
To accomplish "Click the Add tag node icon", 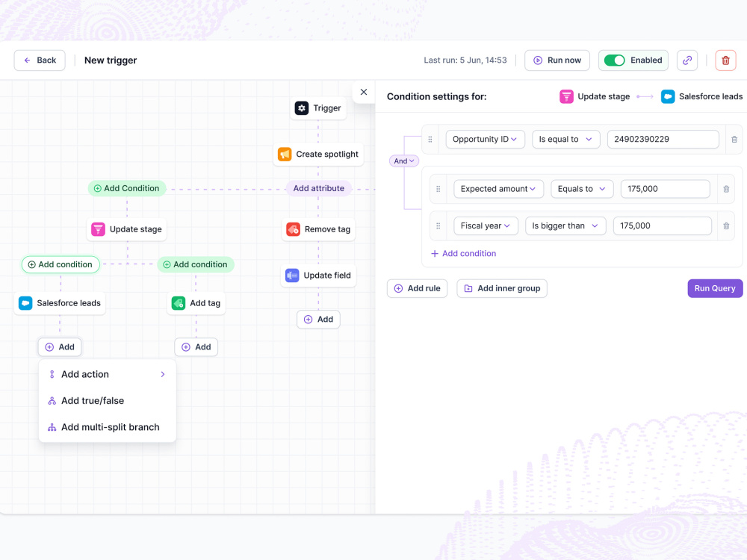I will pyautogui.click(x=179, y=303).
